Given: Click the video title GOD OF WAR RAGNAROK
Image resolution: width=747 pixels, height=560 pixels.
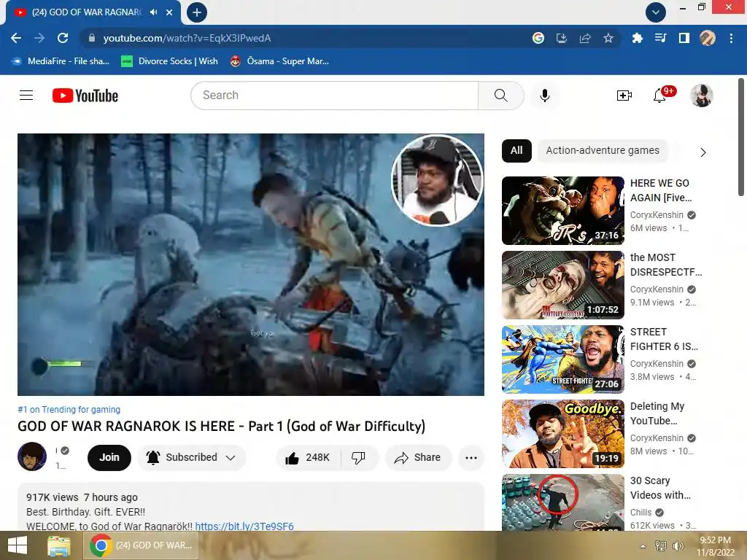Looking at the screenshot, I should pos(222,426).
